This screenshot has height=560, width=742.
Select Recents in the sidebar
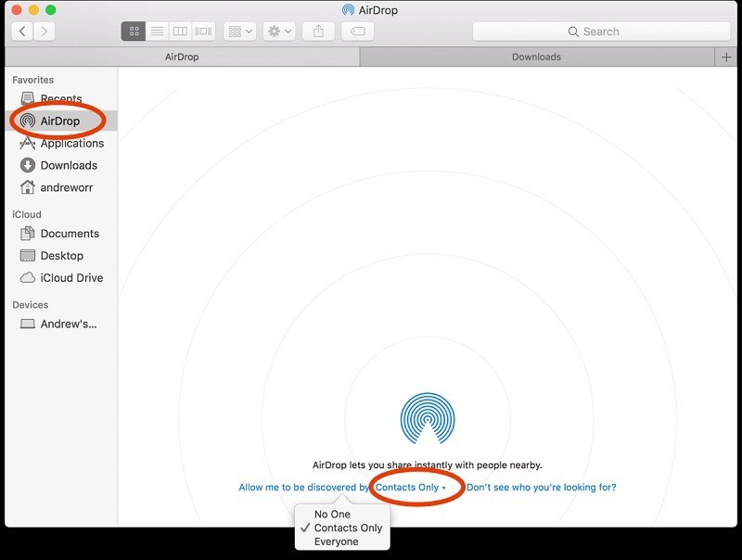[58, 98]
